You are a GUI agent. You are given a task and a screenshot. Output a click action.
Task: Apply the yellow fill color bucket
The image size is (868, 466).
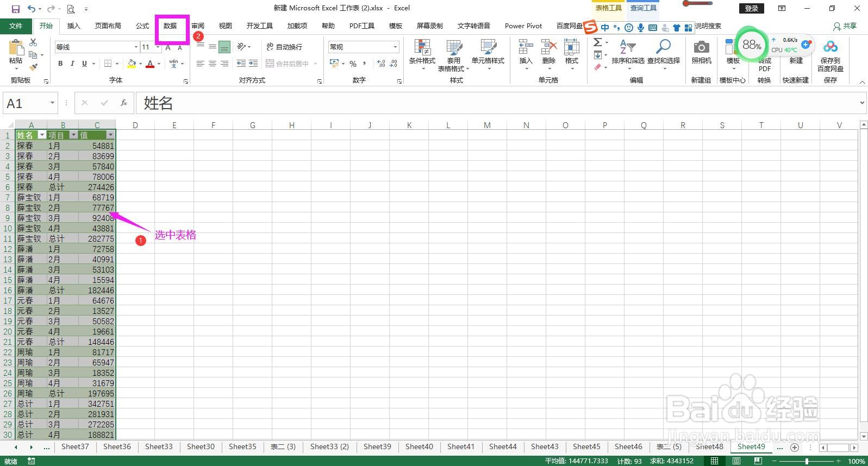click(132, 64)
